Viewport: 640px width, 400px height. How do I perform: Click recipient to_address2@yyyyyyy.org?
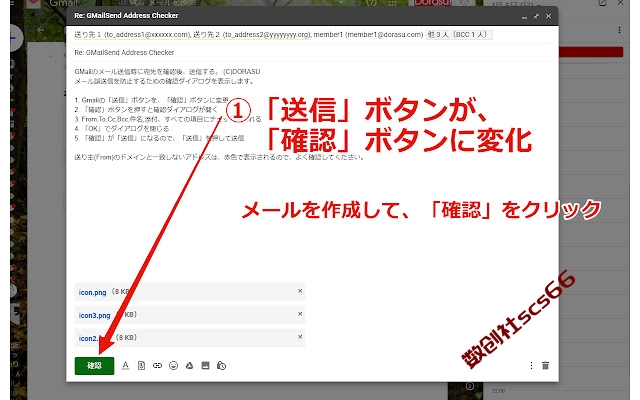pyautogui.click(x=253, y=35)
